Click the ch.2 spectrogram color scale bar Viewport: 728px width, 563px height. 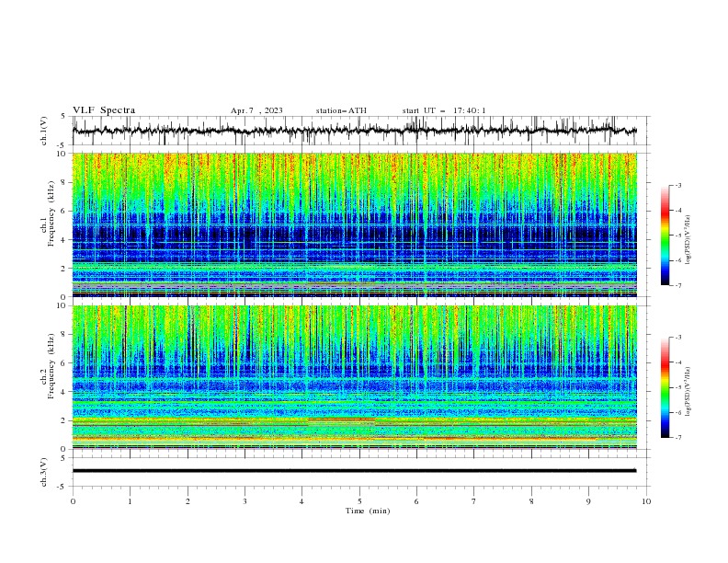pos(665,387)
